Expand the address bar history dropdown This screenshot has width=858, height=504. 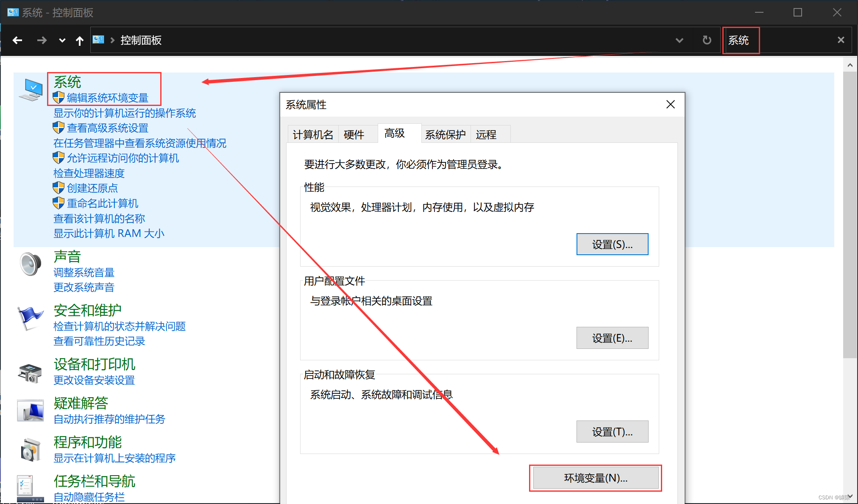(679, 40)
